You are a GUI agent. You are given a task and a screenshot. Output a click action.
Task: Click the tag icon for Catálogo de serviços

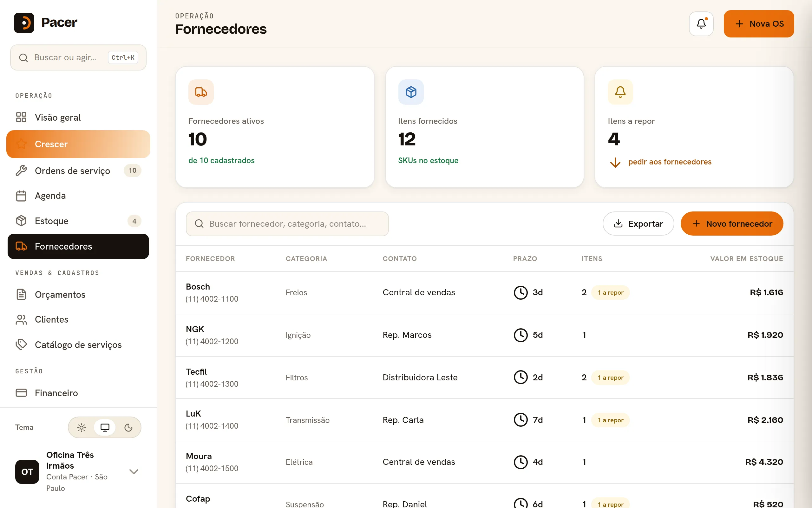[21, 344]
